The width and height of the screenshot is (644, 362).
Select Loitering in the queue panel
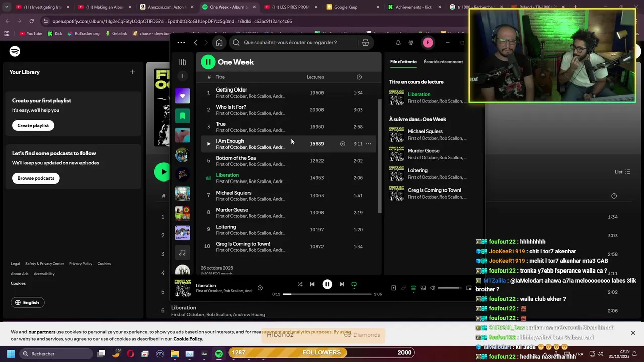point(428,174)
